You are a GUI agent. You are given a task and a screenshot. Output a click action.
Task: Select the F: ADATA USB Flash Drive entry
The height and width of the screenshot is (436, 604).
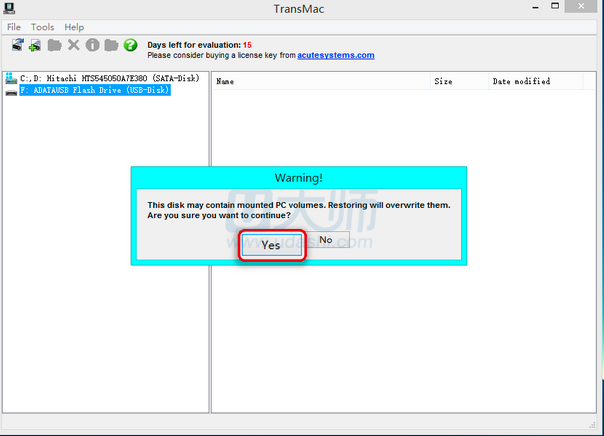click(x=95, y=90)
